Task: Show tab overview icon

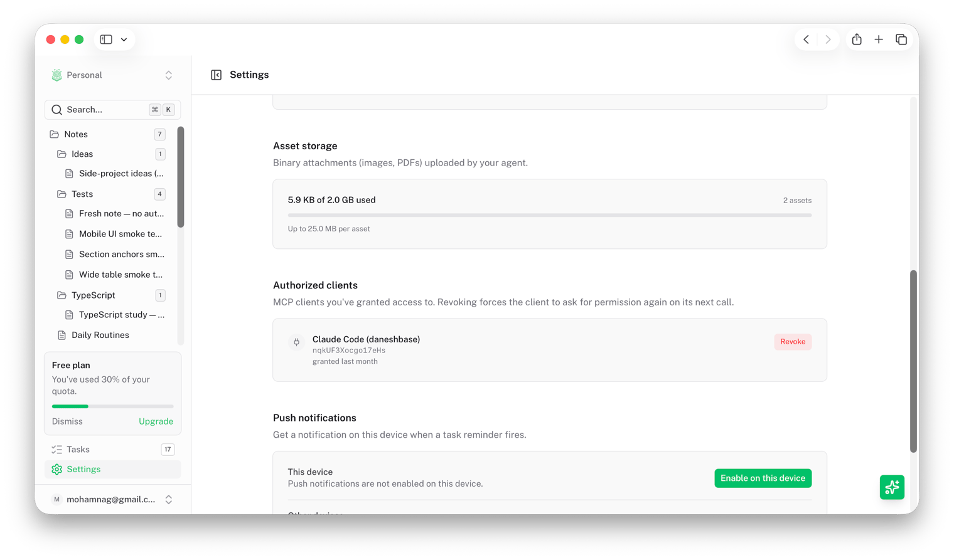Action: click(901, 40)
